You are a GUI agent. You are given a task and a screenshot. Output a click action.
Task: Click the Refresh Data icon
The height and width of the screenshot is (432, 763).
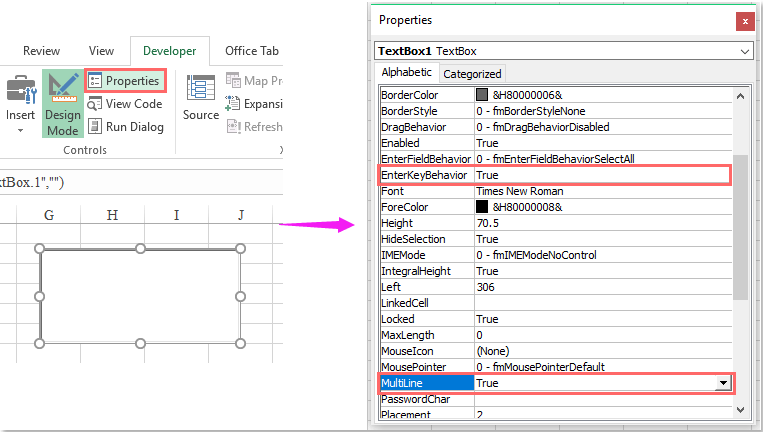[233, 126]
